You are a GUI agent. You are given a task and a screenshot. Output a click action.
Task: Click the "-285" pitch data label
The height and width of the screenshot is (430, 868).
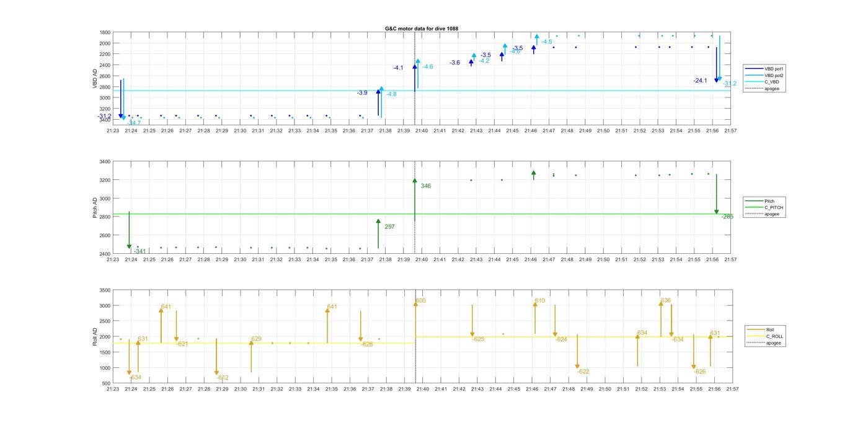point(727,217)
